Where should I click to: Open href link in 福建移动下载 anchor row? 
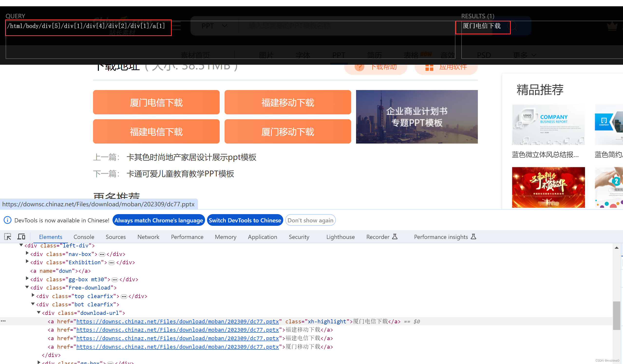[x=178, y=330]
